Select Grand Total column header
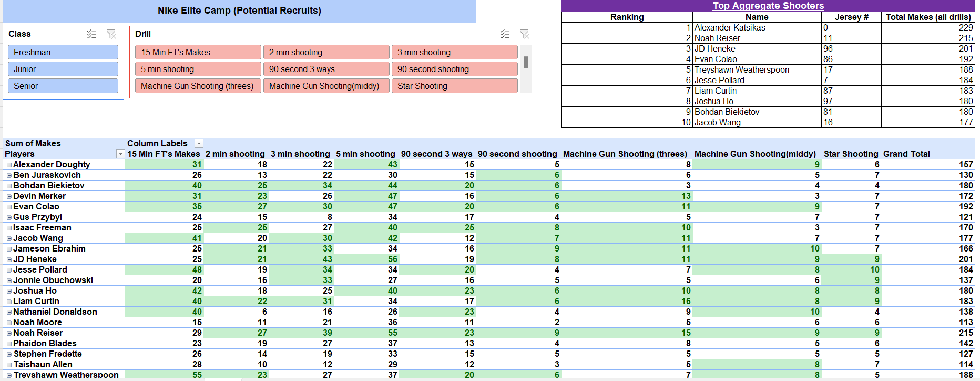Image resolution: width=980 pixels, height=381 pixels. coord(928,154)
